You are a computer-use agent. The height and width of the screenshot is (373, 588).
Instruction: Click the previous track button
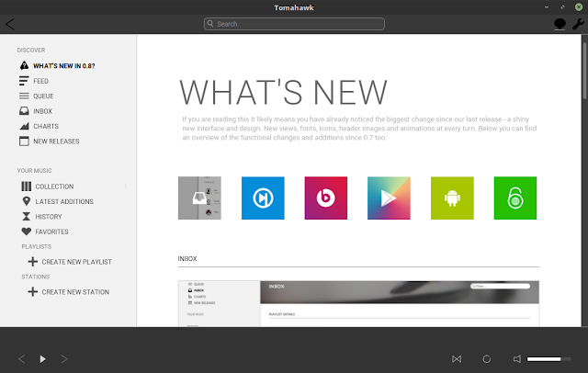pos(22,359)
